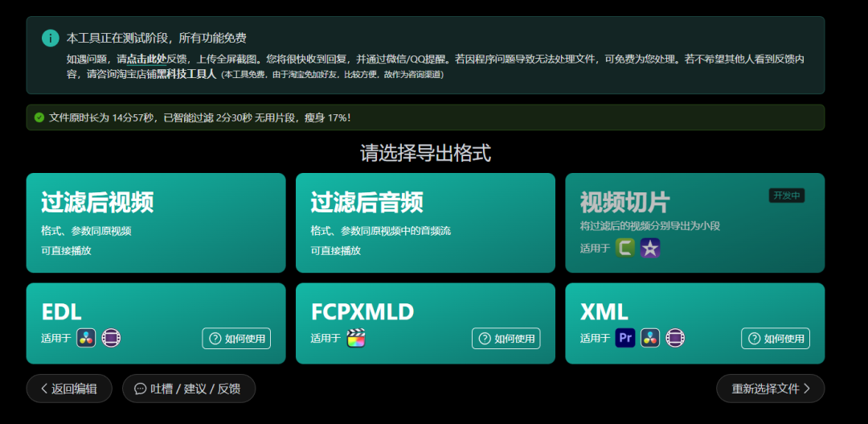Click 重新选择文件 to pick another file
The width and height of the screenshot is (868, 424).
point(770,389)
